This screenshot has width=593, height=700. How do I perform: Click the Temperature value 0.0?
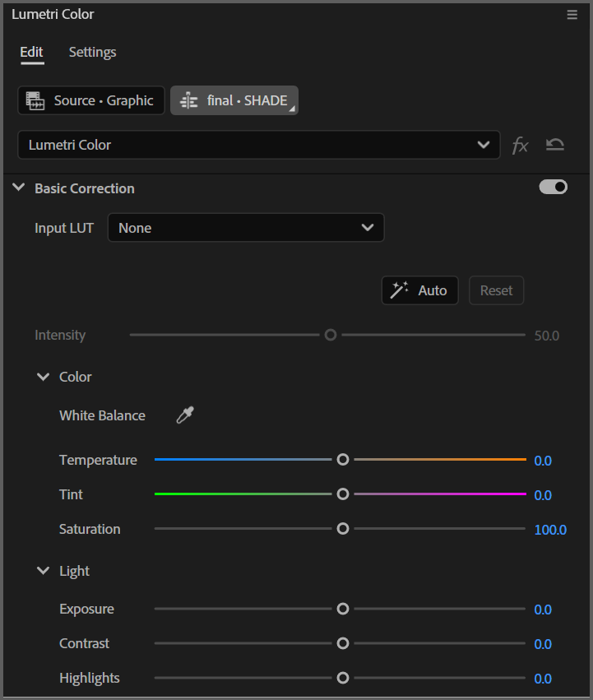[x=543, y=461]
